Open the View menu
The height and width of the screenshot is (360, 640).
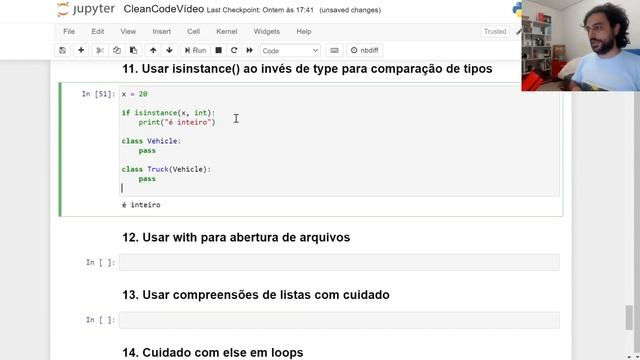[x=128, y=31]
